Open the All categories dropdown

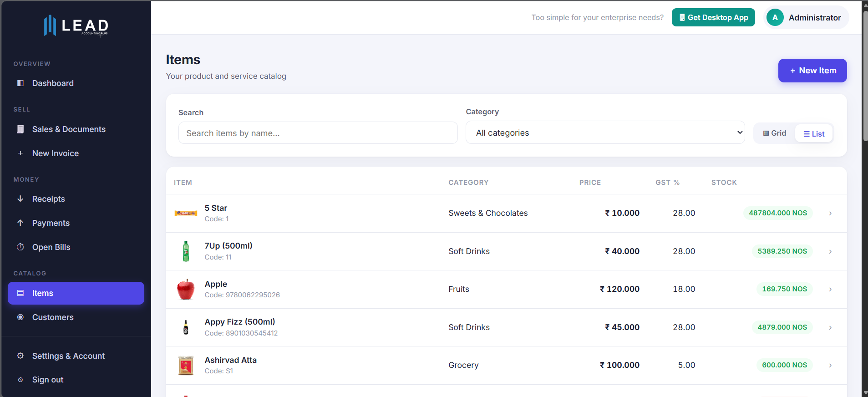pos(605,132)
